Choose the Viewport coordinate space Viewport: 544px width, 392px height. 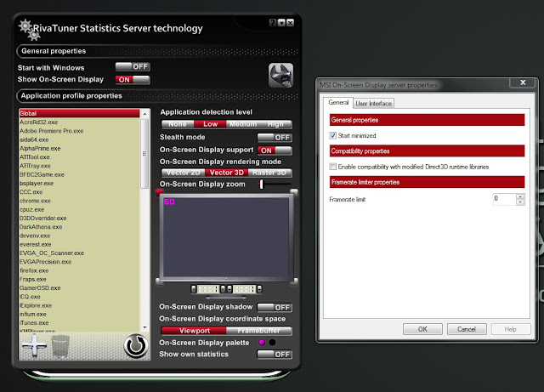click(x=194, y=331)
